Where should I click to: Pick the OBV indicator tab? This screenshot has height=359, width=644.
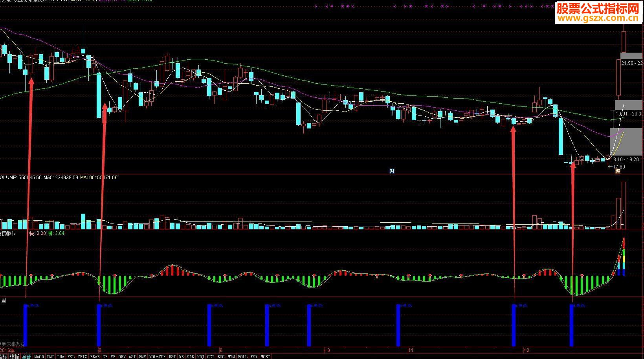122,357
